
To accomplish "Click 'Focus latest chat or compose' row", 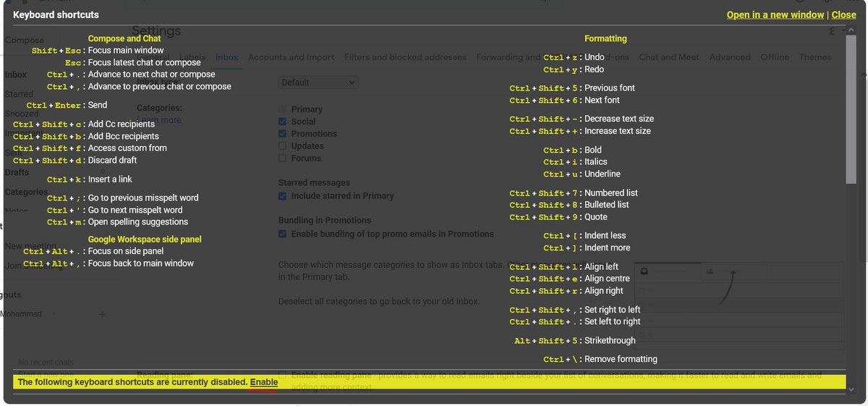I will (133, 62).
